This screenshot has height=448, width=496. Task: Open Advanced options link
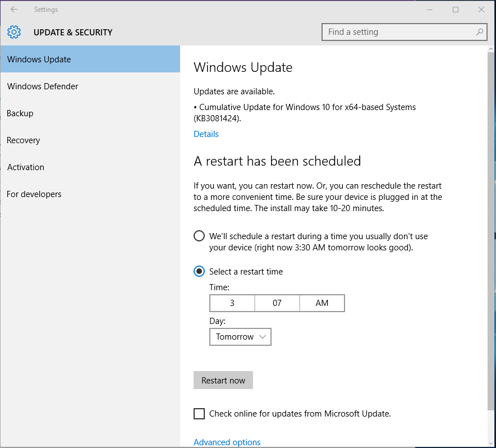tap(227, 442)
